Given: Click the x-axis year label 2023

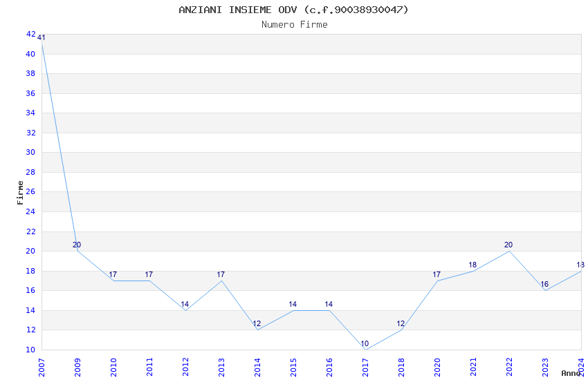Looking at the screenshot, I should point(546,367).
